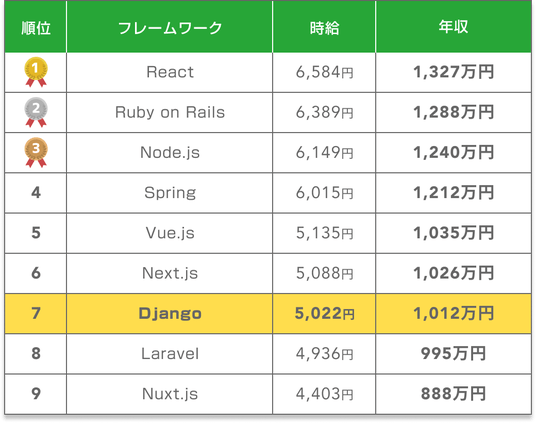Click the Ruby on Rails cell
Viewport: 536px width, 423px height.
click(x=170, y=113)
